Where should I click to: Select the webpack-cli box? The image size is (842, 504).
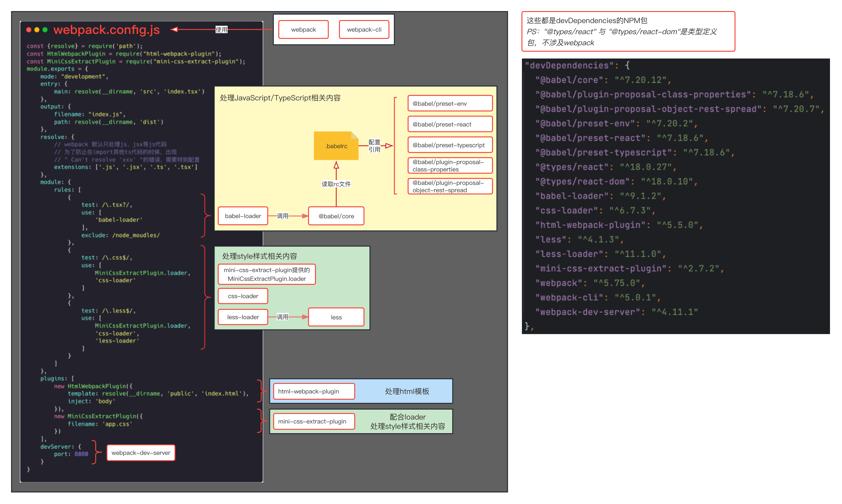[364, 30]
